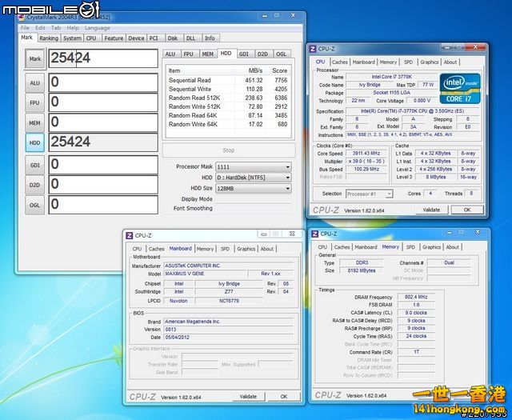Switch to the Ranking tab in CrystalMark
The width and height of the screenshot is (512, 420).
49,38
